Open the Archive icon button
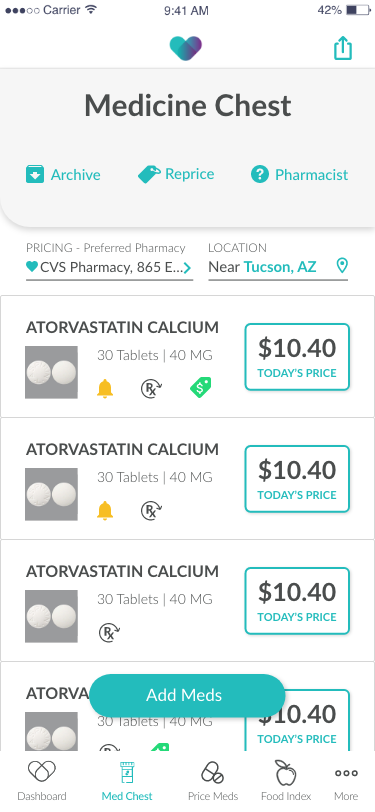This screenshot has height=812, width=375. coord(35,174)
